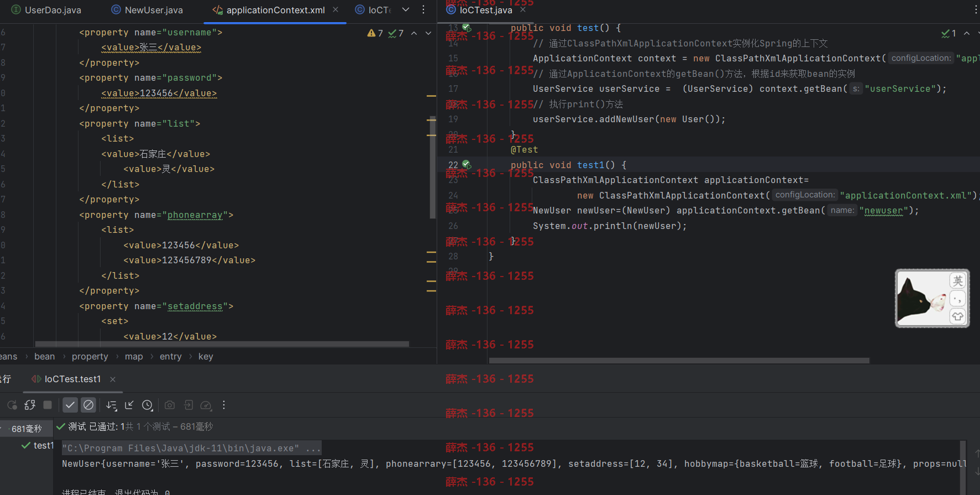Run test1() via line 22 gutter icon
980x495 pixels.
pos(467,165)
